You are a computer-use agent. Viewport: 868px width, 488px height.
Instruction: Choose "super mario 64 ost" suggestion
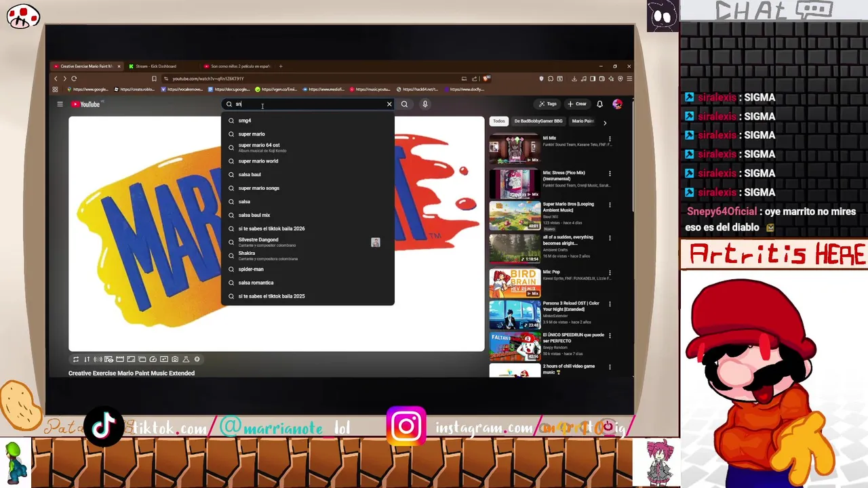pyautogui.click(x=307, y=147)
